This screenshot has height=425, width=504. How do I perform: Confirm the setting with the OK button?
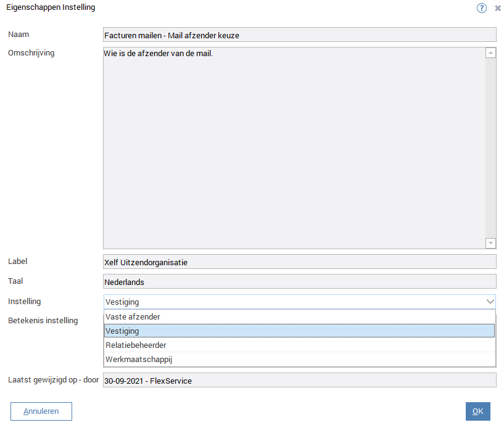tap(477, 411)
